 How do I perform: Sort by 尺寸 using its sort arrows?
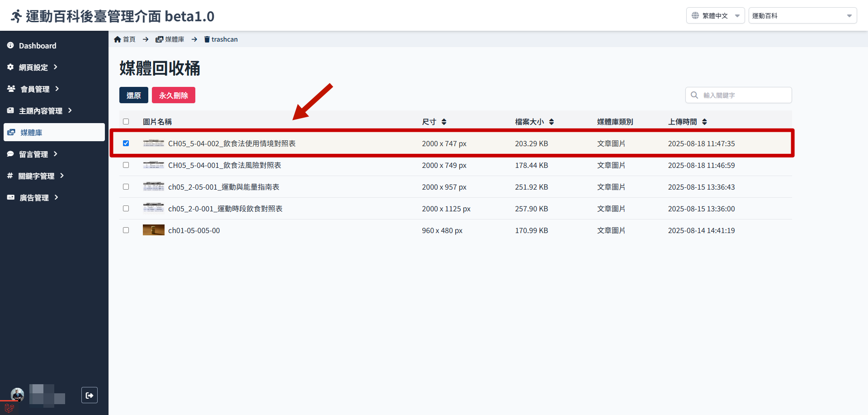pos(444,122)
